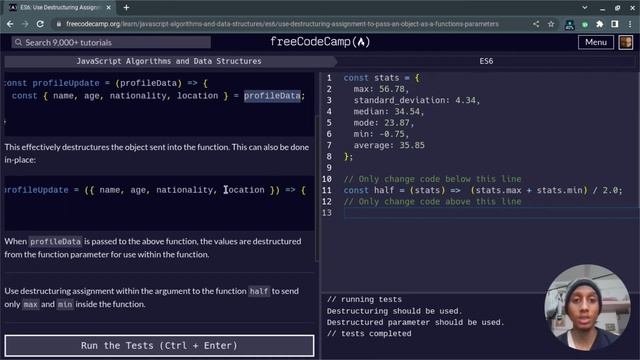Screen dimensions: 640x360
Task: Click the site lock icon
Action: (x=58, y=24)
